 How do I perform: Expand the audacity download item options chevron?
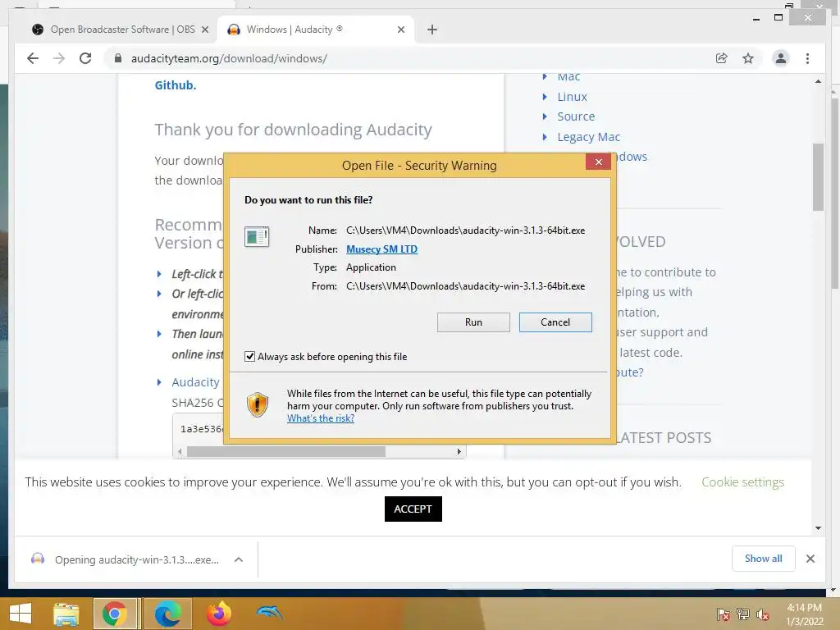click(239, 559)
